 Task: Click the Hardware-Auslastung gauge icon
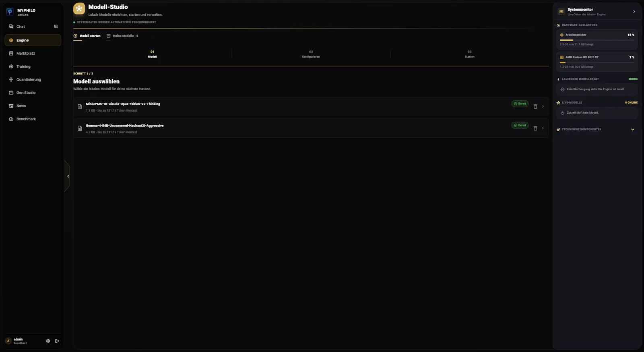[x=558, y=25]
